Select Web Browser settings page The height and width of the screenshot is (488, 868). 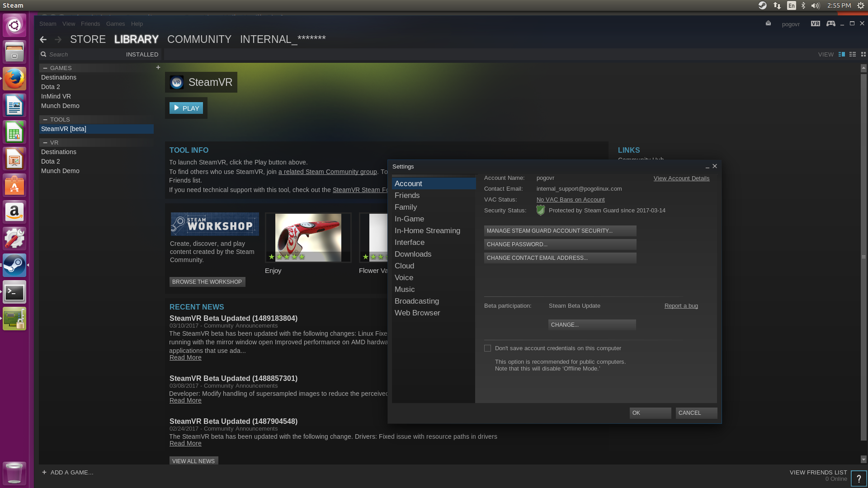[x=434, y=313]
